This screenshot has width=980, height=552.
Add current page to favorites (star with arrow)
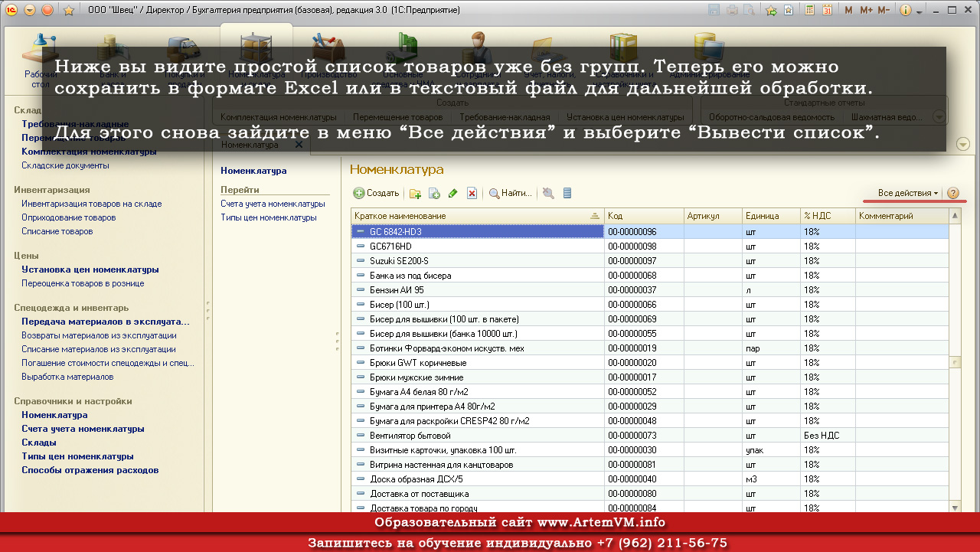771,10
